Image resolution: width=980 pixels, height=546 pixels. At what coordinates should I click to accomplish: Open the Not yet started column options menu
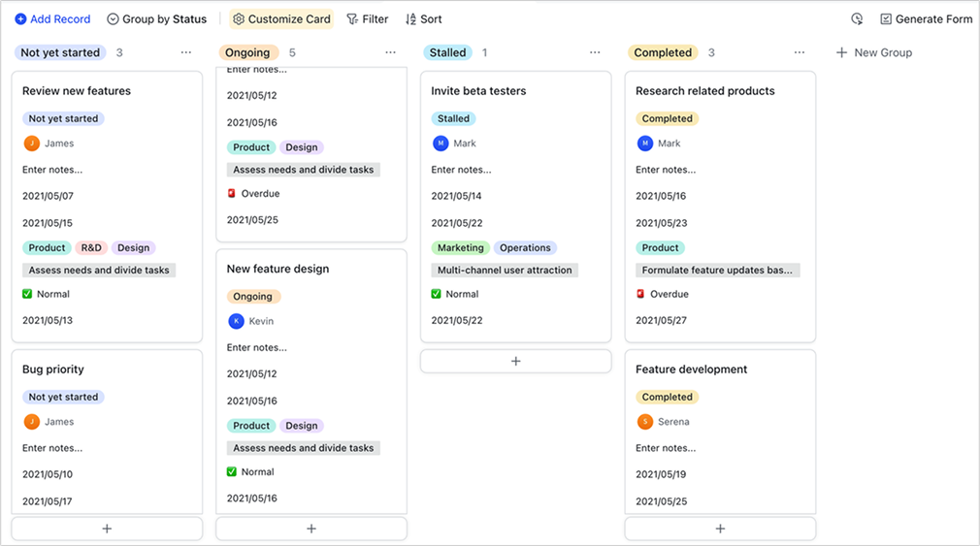[x=186, y=53]
